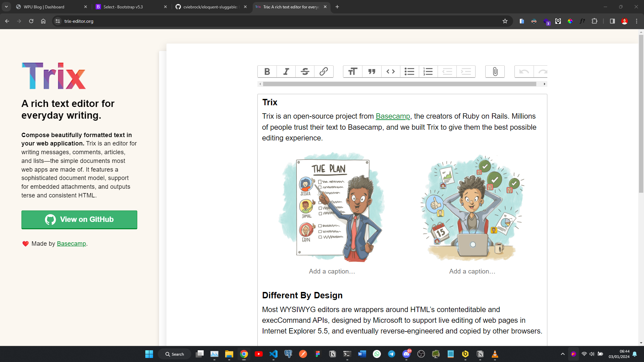Attach files with the paperclip icon
This screenshot has width=644, height=362.
coord(495,71)
